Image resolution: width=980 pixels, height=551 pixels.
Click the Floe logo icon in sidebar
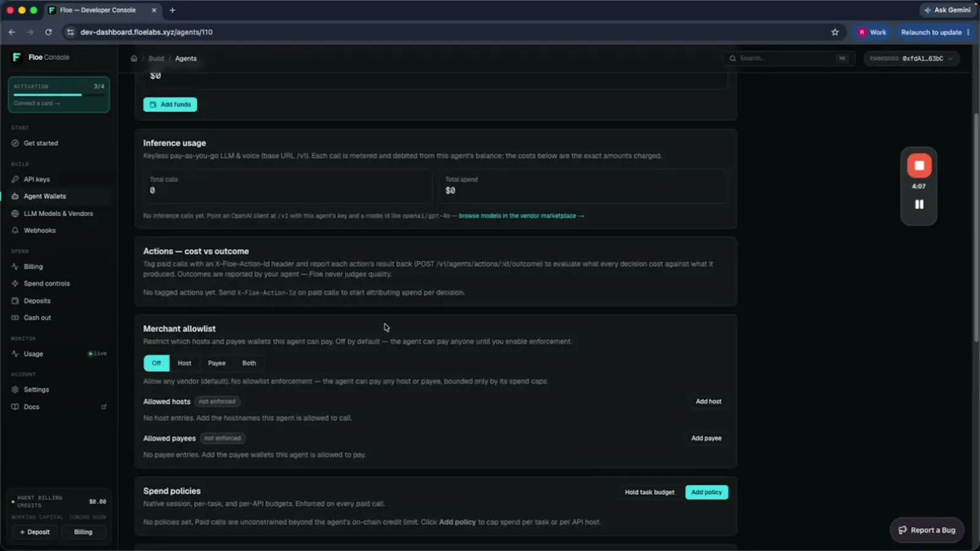click(17, 57)
